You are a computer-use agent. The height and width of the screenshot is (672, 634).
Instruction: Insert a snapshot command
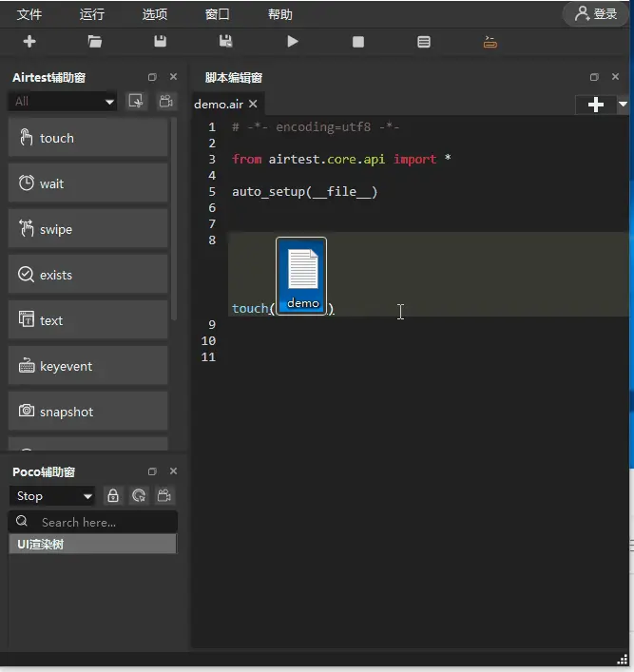87,412
